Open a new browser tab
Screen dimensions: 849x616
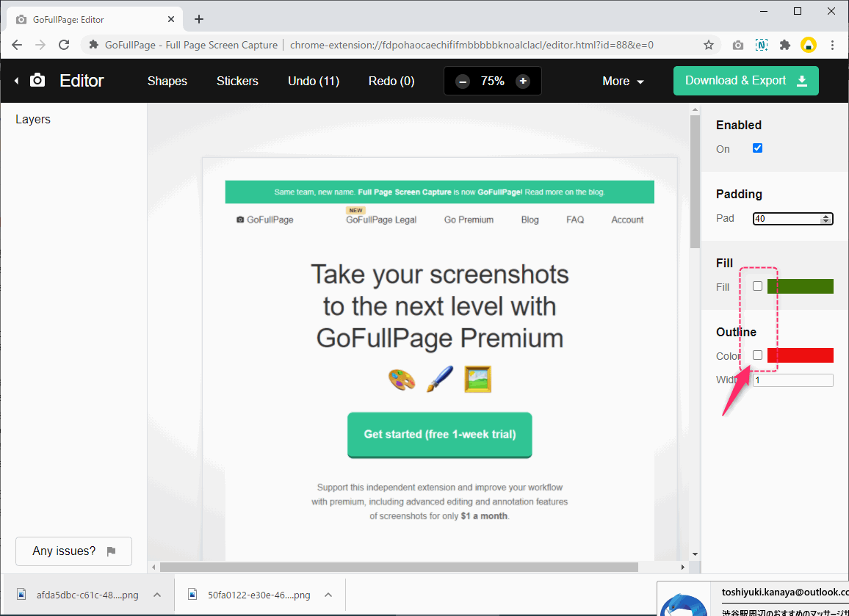pyautogui.click(x=199, y=20)
